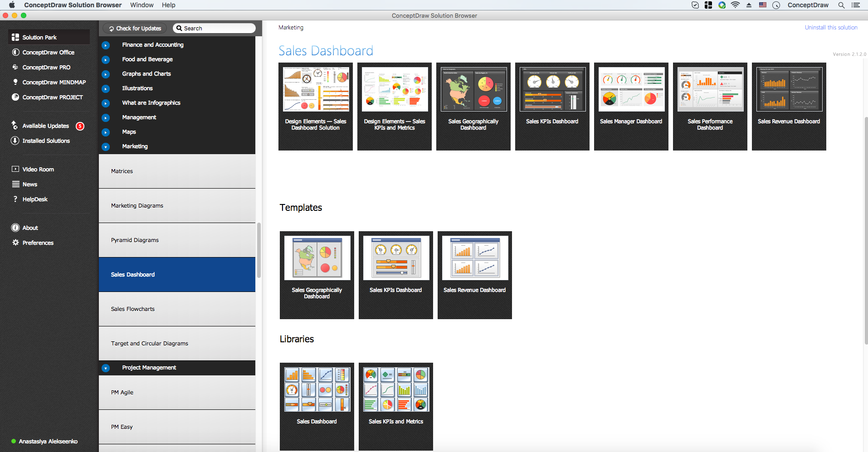Click the About info icon

click(x=15, y=228)
